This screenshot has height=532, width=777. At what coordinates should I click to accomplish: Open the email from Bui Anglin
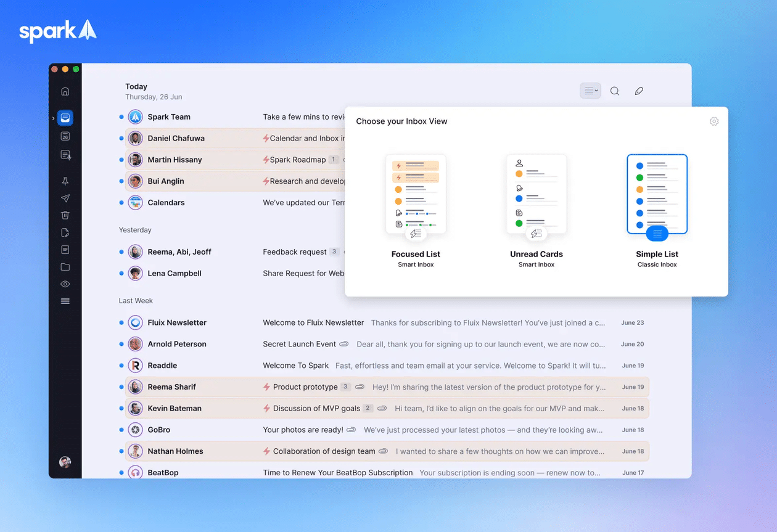235,181
